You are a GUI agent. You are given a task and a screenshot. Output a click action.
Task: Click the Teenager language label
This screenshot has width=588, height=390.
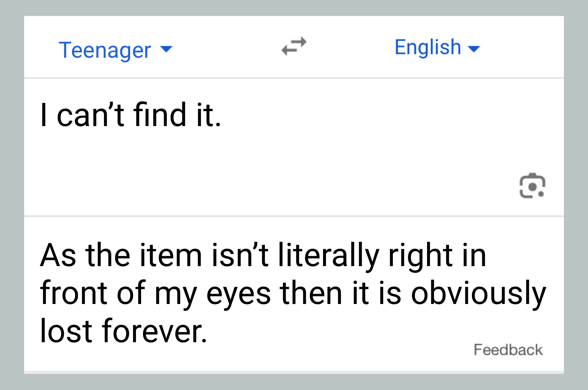click(x=105, y=50)
